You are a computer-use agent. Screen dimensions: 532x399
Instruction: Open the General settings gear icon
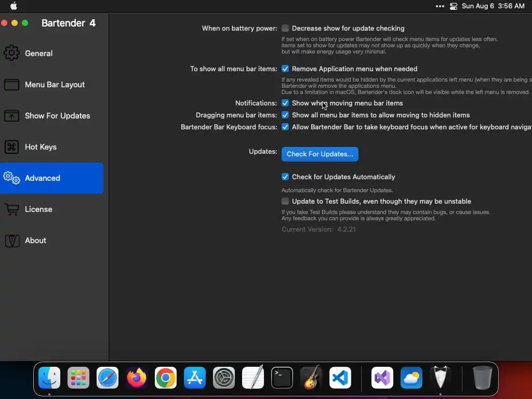click(11, 53)
